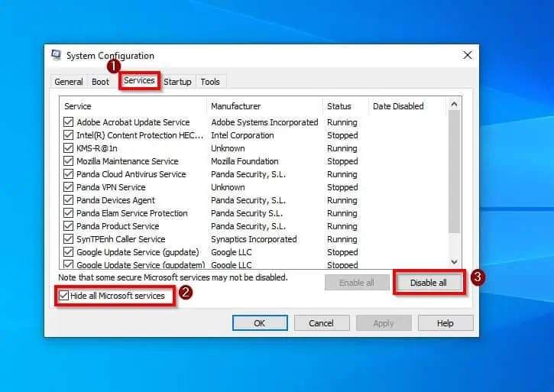Screen dimensions: 554x392
Task: Click the Disable all button
Action: [428, 283]
